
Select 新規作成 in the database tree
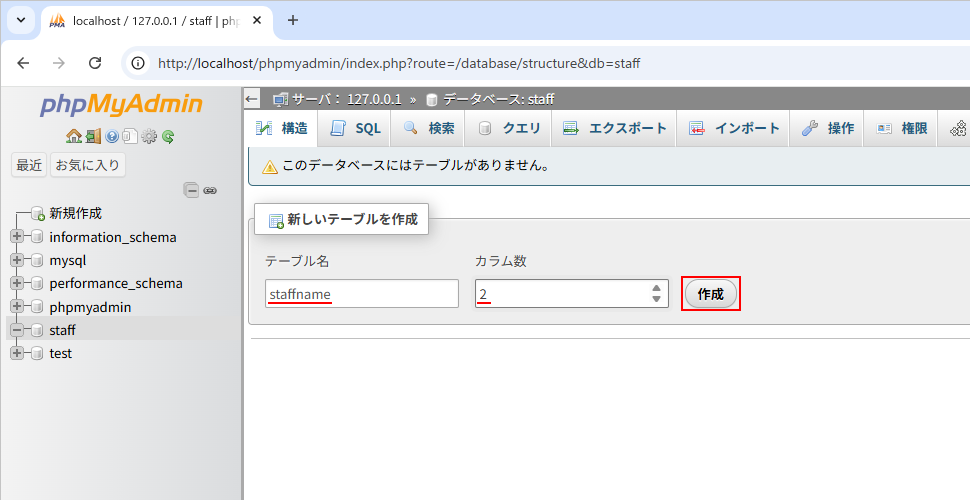pyautogui.click(x=75, y=213)
